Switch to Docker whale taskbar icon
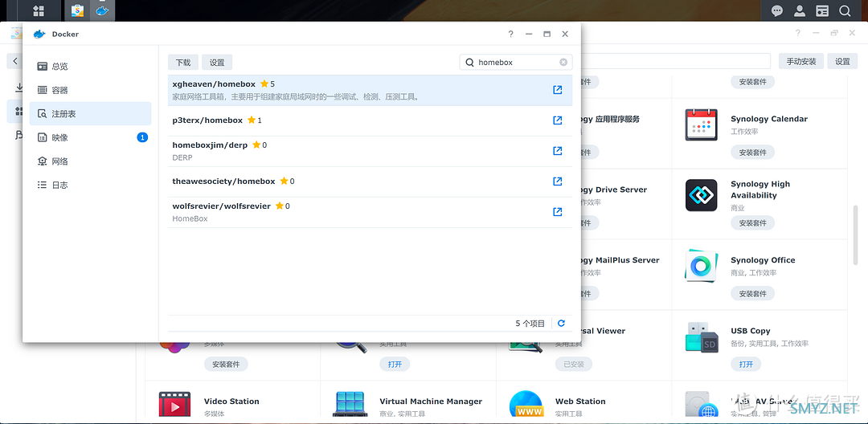The height and width of the screenshot is (424, 868). pos(102,10)
